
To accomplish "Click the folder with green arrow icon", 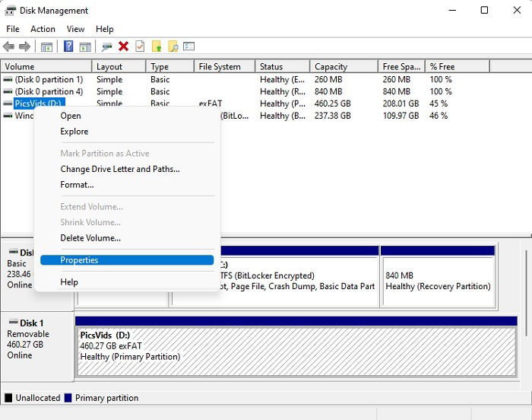I will tap(157, 46).
